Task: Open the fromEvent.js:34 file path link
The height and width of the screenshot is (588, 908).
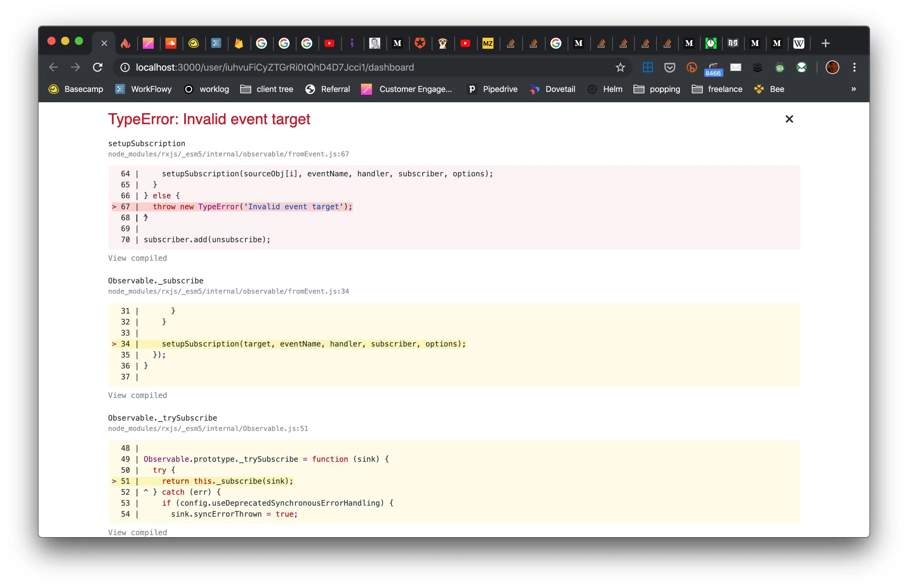Action: (228, 291)
